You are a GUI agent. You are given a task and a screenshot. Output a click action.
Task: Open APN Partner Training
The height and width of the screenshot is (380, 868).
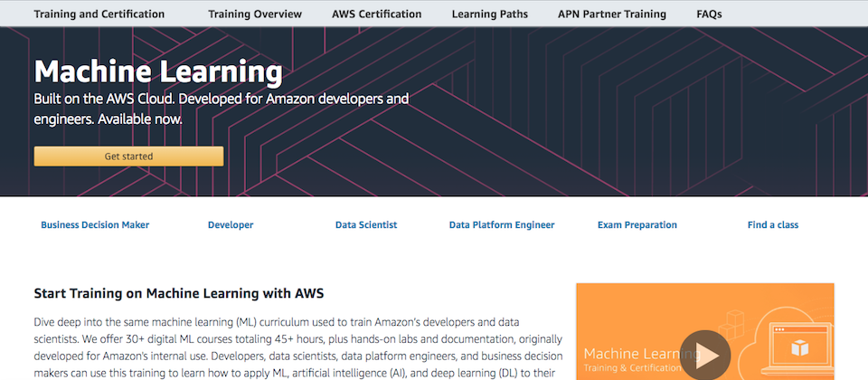(x=612, y=14)
